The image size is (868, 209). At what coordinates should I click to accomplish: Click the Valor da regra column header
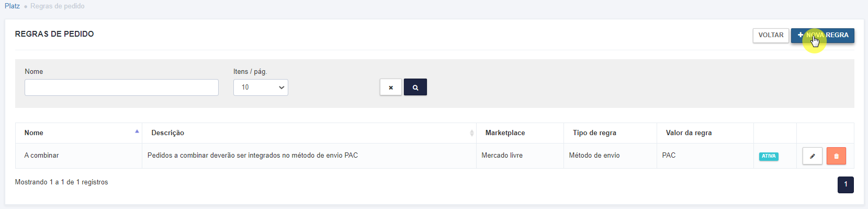689,133
